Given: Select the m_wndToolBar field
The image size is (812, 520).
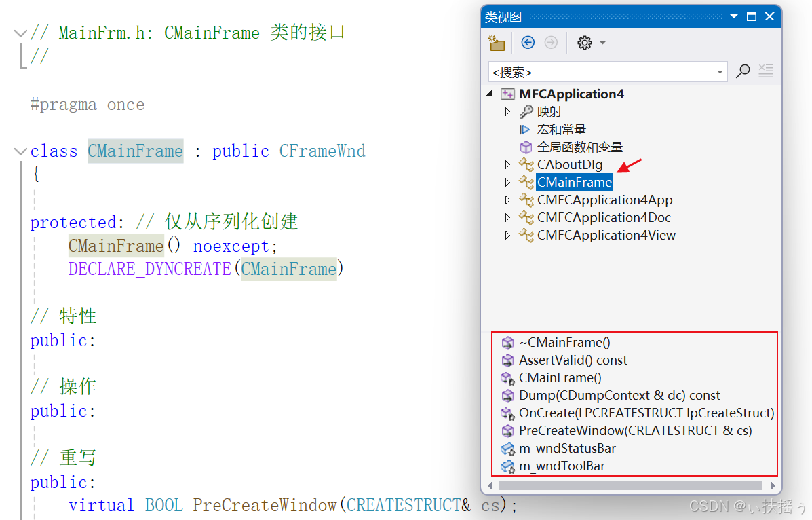Looking at the screenshot, I should point(562,466).
